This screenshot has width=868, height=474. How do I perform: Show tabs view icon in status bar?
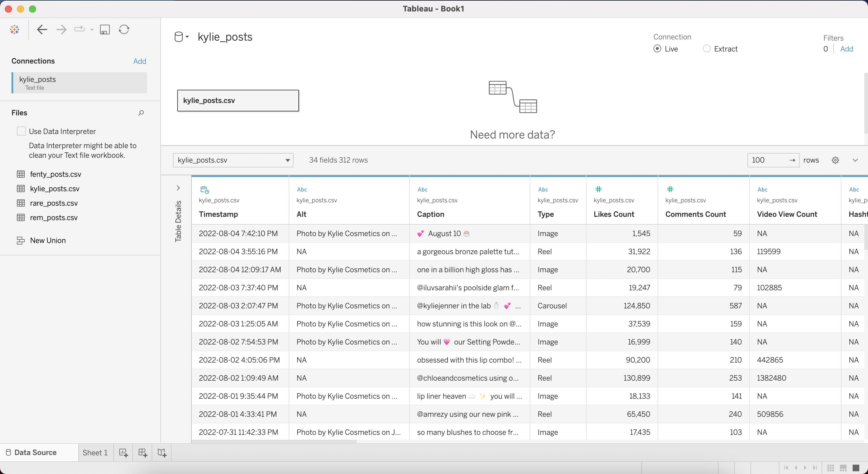tap(856, 468)
